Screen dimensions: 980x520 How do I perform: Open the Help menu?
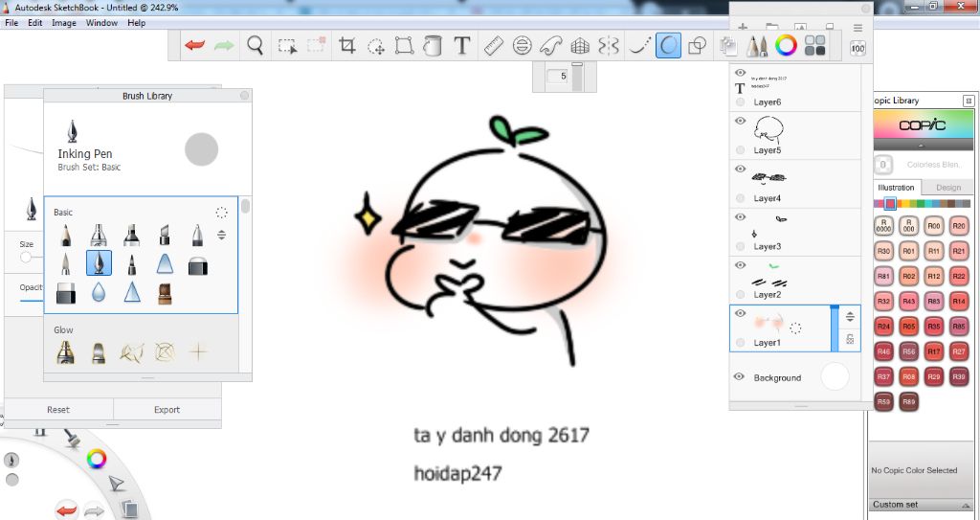(x=136, y=23)
